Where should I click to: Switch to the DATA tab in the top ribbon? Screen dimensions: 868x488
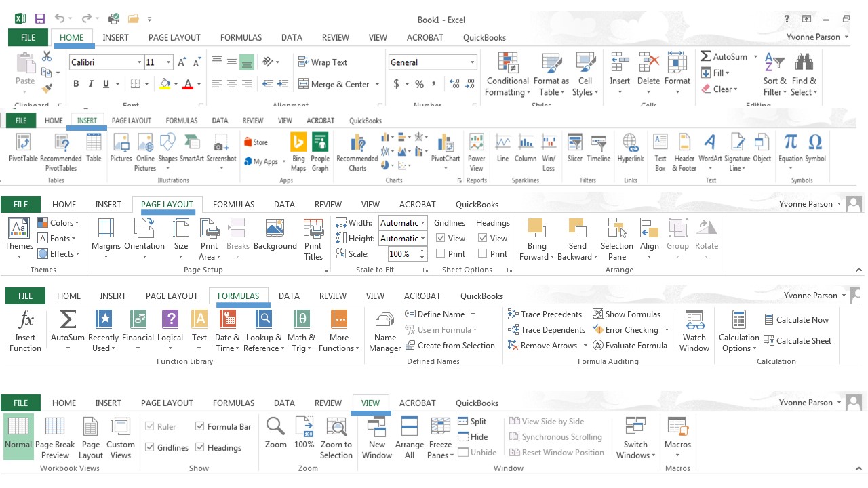click(292, 37)
